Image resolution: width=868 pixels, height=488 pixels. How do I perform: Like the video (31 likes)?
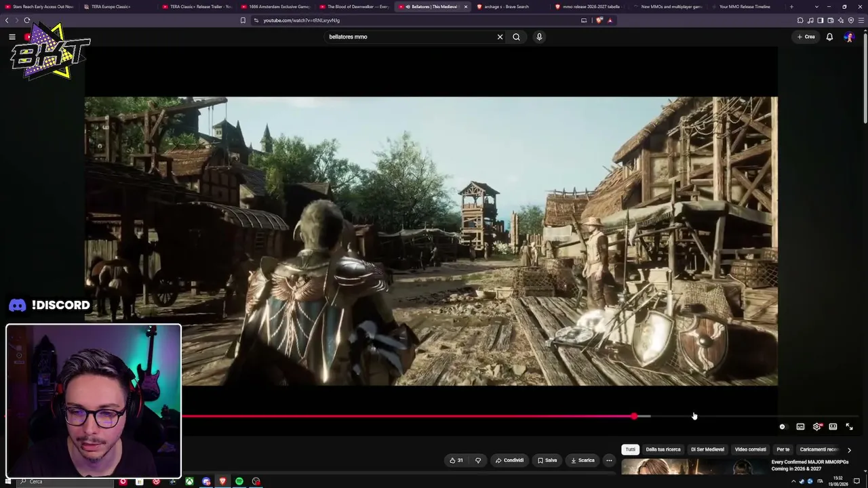(x=456, y=460)
